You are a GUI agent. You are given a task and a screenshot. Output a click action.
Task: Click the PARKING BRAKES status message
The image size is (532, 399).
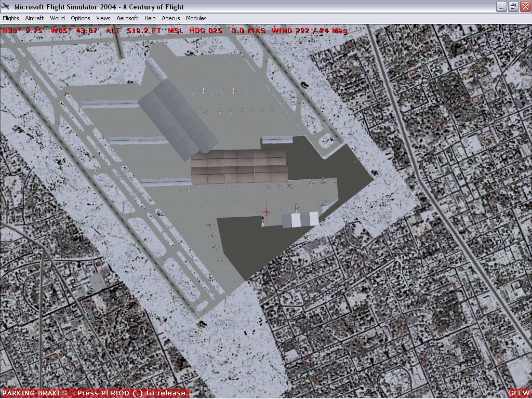[x=95, y=393]
